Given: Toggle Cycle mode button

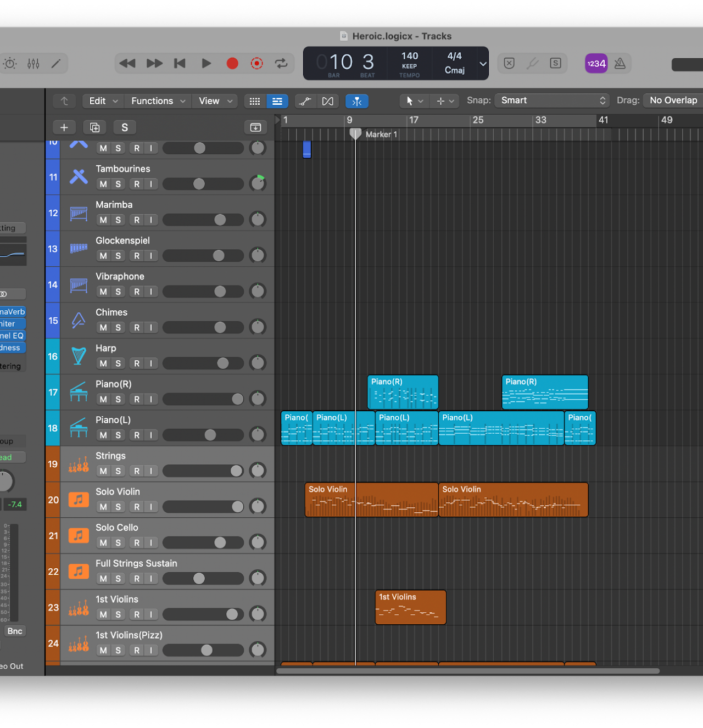Looking at the screenshot, I should click(281, 64).
